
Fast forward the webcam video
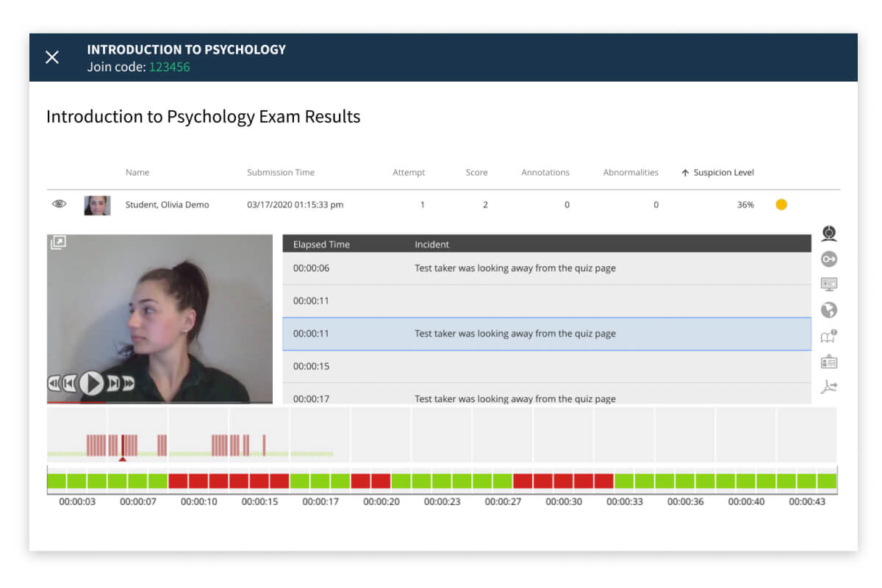pos(128,383)
